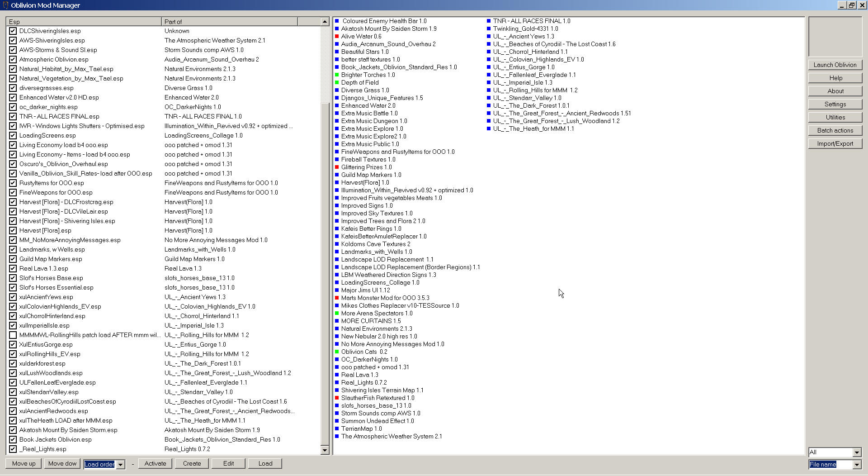Screen dimensions: 868x476
Task: Sort plugins by Esp column header
Action: 84,21
